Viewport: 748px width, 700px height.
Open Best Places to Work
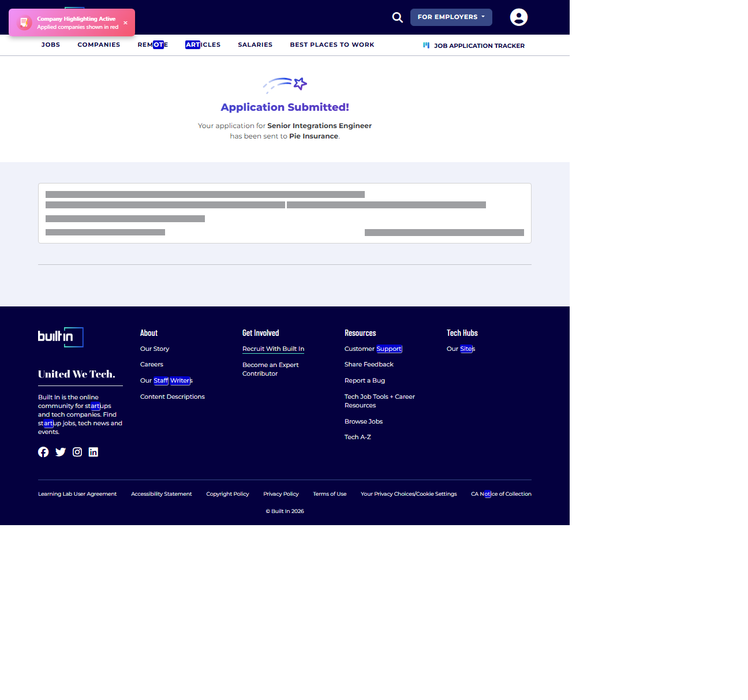[x=332, y=44]
